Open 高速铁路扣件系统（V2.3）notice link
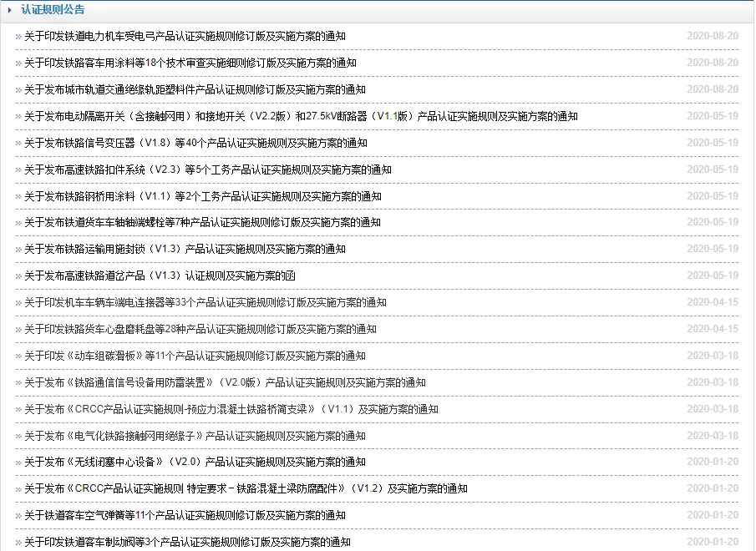 click(207, 169)
